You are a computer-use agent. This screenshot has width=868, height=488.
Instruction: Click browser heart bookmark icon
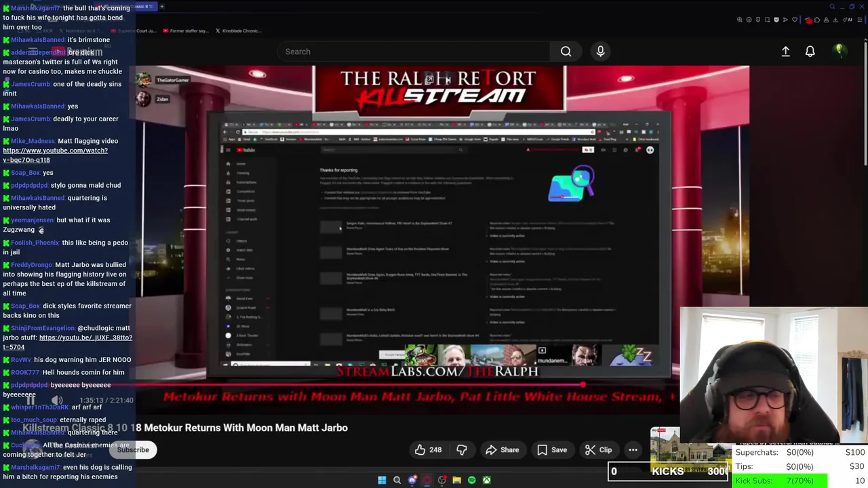795,20
